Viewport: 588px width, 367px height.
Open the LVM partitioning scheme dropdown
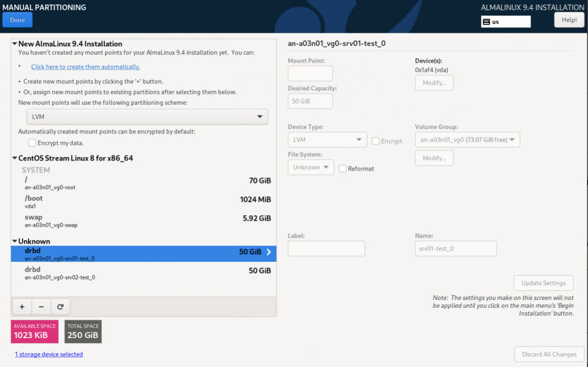pyautogui.click(x=147, y=117)
